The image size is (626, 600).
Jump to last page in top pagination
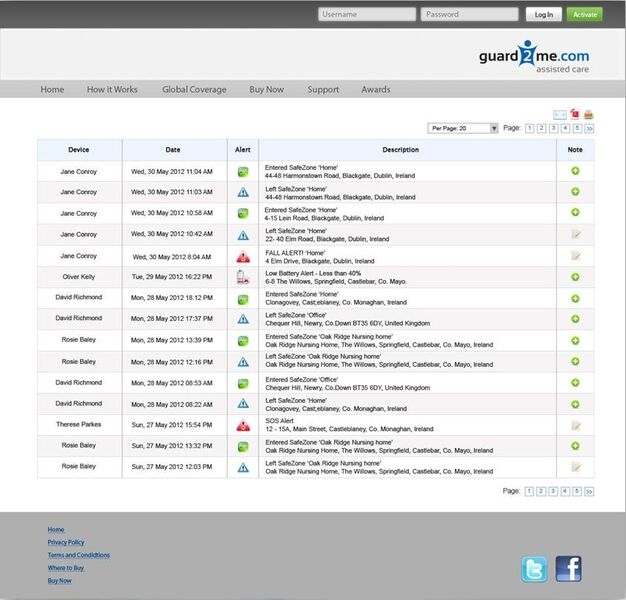point(589,128)
